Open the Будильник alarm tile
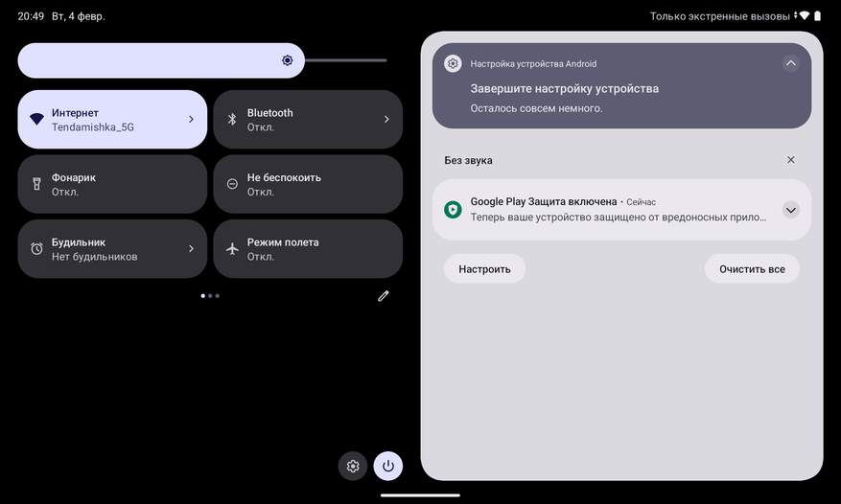Screen dimensions: 841x504 (x=112, y=249)
